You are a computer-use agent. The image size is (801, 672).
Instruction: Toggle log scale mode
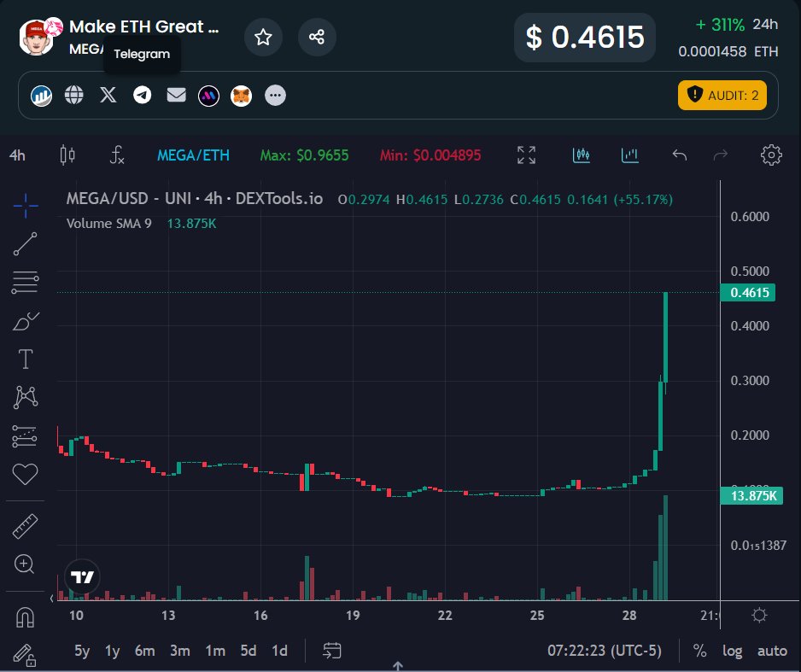pyautogui.click(x=732, y=651)
